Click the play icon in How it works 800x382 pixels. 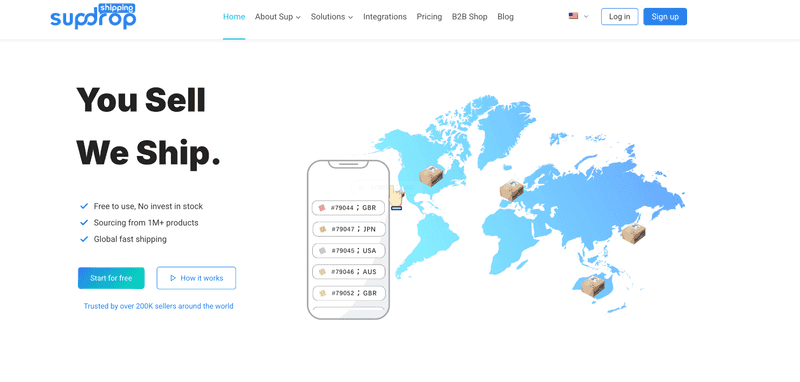pyautogui.click(x=173, y=278)
